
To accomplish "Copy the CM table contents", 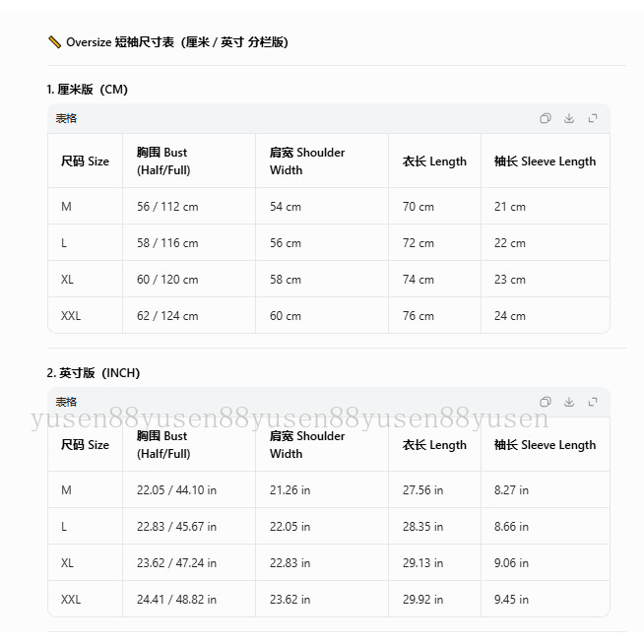I will point(545,118).
